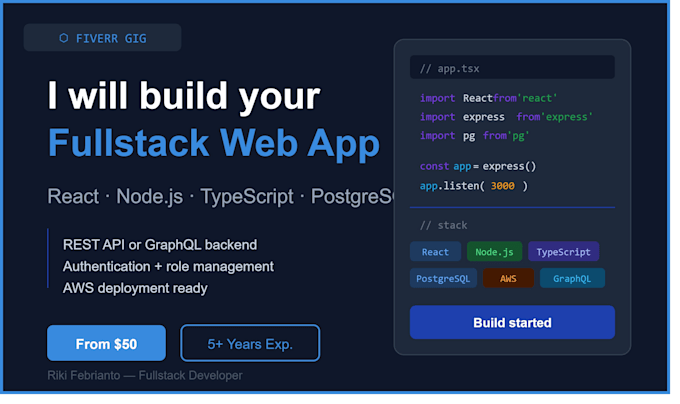Select the React stack tag
680x404 pixels.
tap(435, 252)
